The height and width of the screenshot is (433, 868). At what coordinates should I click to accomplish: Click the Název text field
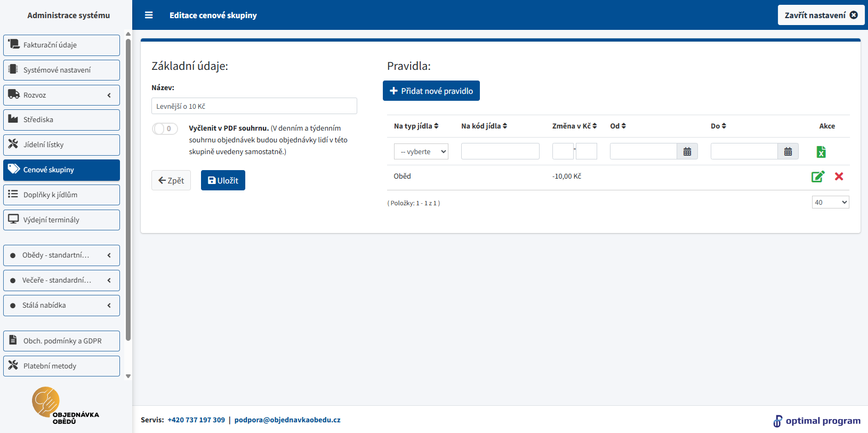pyautogui.click(x=254, y=106)
